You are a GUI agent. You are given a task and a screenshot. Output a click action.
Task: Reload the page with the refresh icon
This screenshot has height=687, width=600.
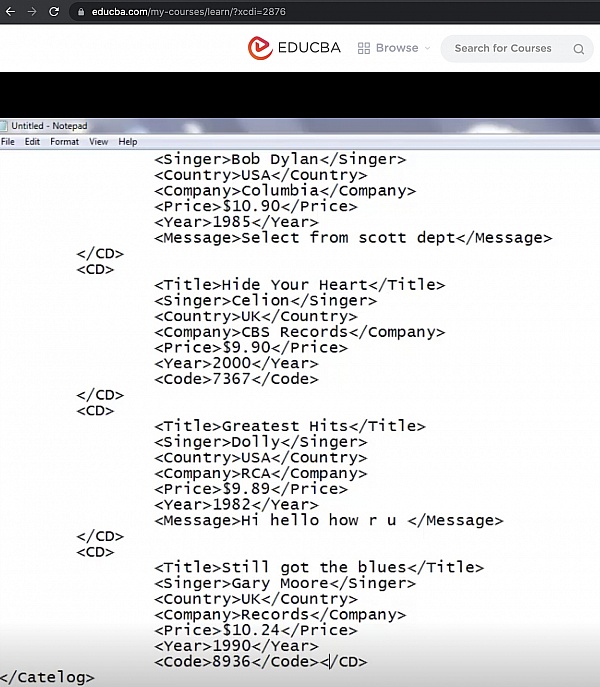tap(55, 12)
